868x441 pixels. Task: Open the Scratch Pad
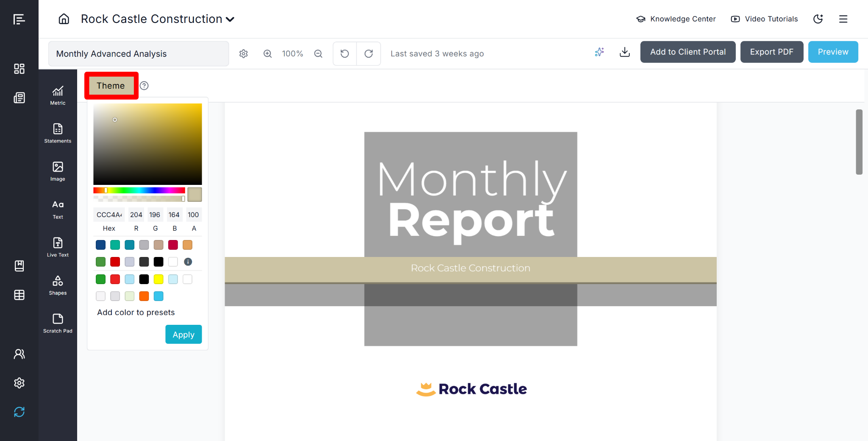click(x=58, y=324)
